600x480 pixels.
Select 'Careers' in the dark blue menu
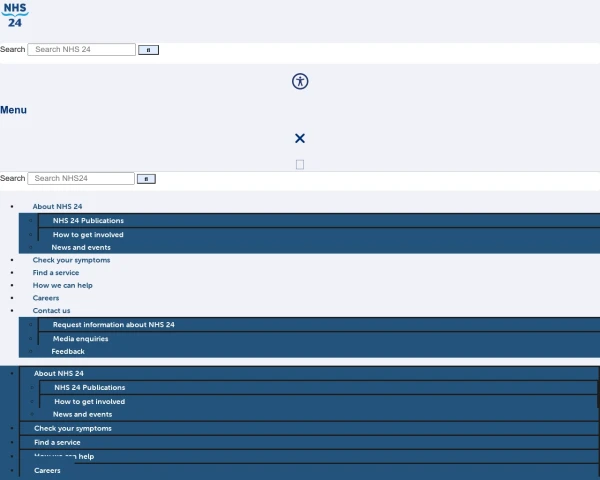pos(47,470)
